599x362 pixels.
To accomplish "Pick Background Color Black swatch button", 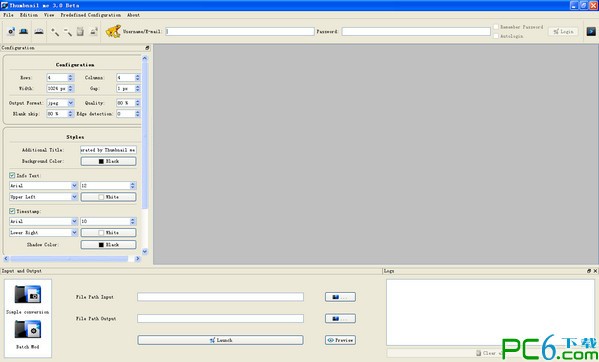I will (108, 161).
